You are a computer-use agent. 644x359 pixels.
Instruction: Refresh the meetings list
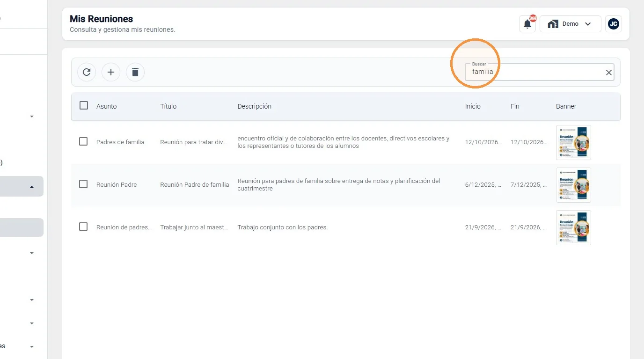pos(87,72)
